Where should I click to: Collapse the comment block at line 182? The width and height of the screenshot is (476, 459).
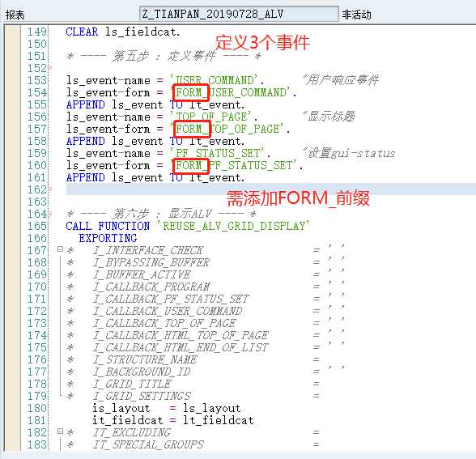pos(60,431)
